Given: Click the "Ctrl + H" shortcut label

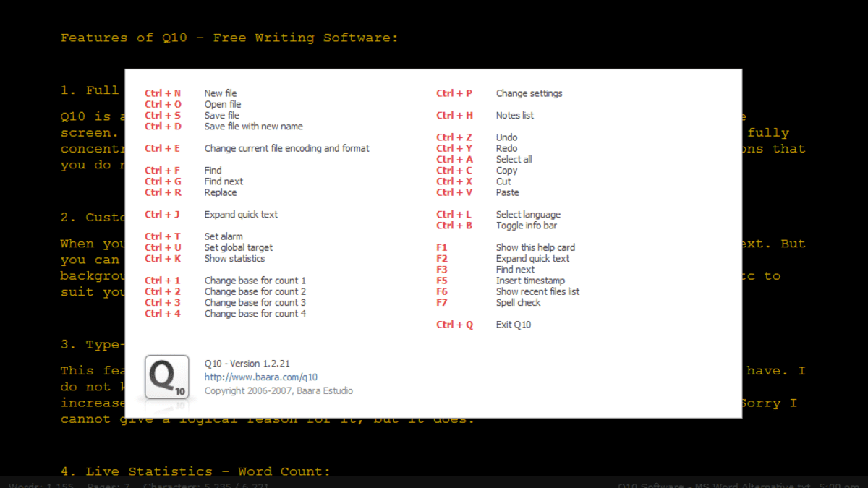Looking at the screenshot, I should pos(455,115).
